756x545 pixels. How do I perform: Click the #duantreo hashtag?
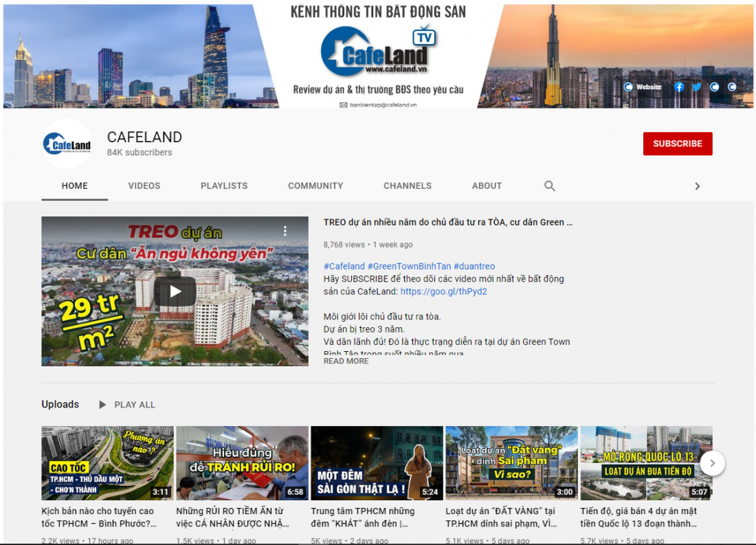click(x=474, y=266)
